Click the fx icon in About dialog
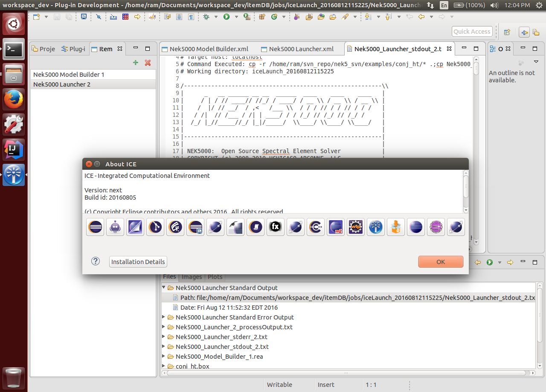This screenshot has width=546, height=392. (276, 227)
